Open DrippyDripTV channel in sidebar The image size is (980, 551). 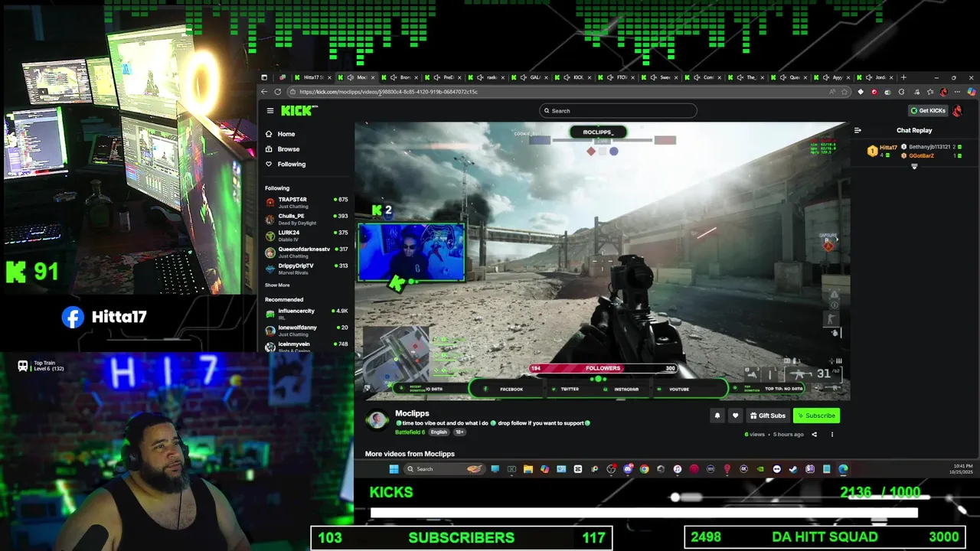tap(306, 269)
